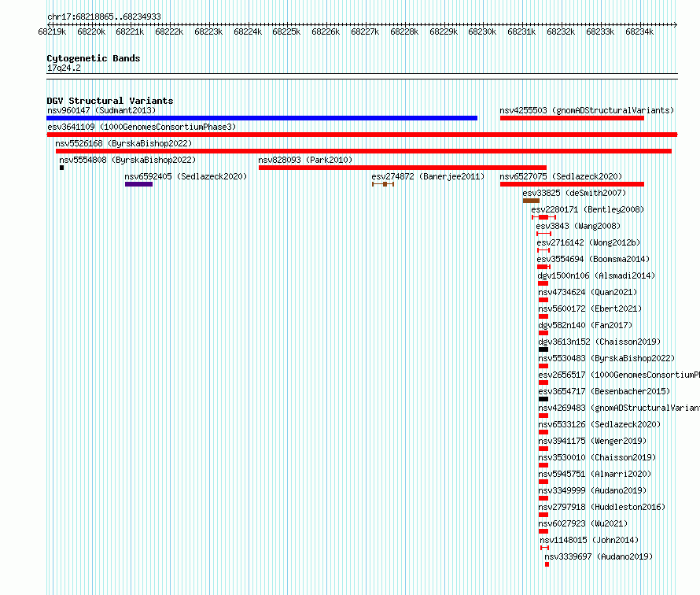Screen dimensions: 700x595
Task: Open esv3554694 (Boomsma2014) label
Action: [593, 259]
